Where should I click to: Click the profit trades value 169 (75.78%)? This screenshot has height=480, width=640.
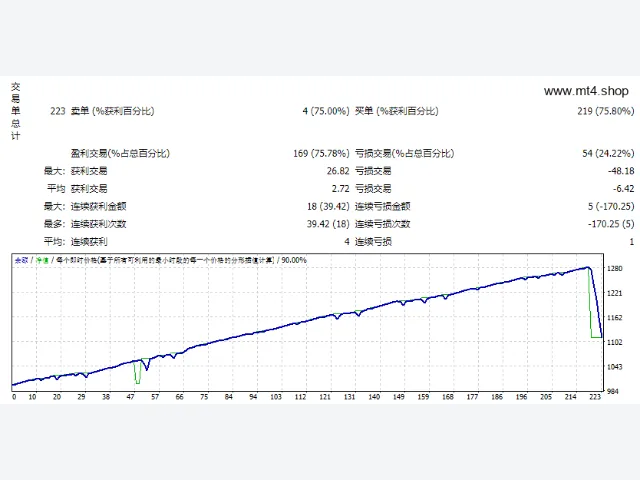pyautogui.click(x=321, y=153)
